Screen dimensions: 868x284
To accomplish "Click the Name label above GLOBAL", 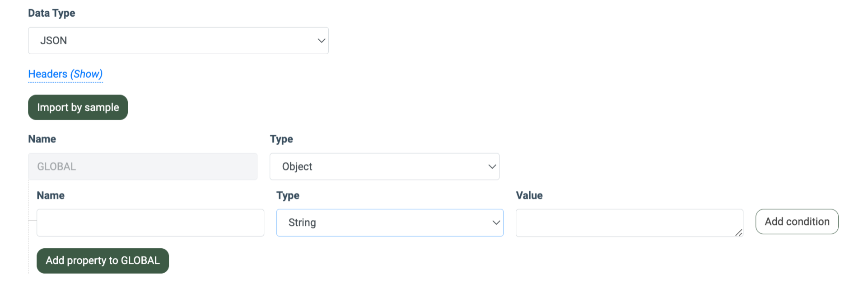I will [x=42, y=139].
